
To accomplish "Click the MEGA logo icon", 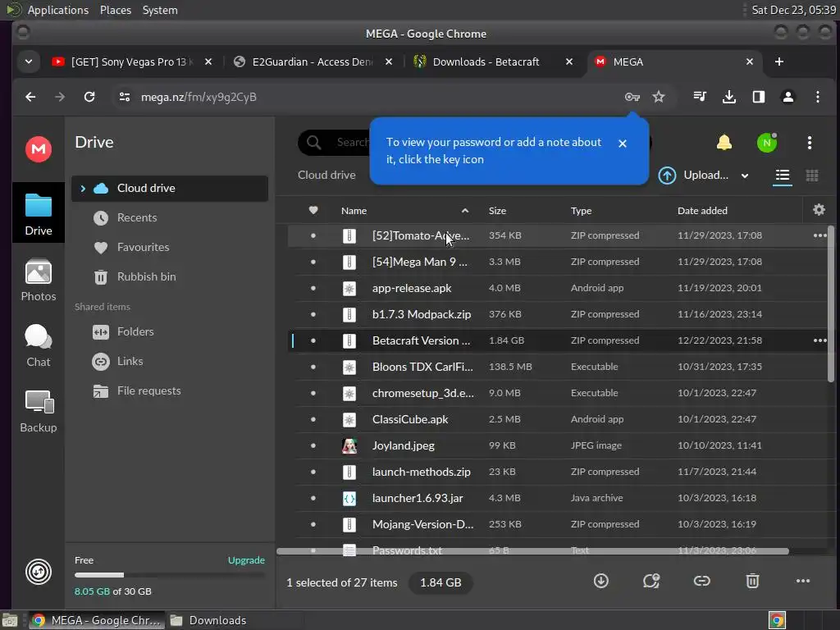I will pos(39,149).
